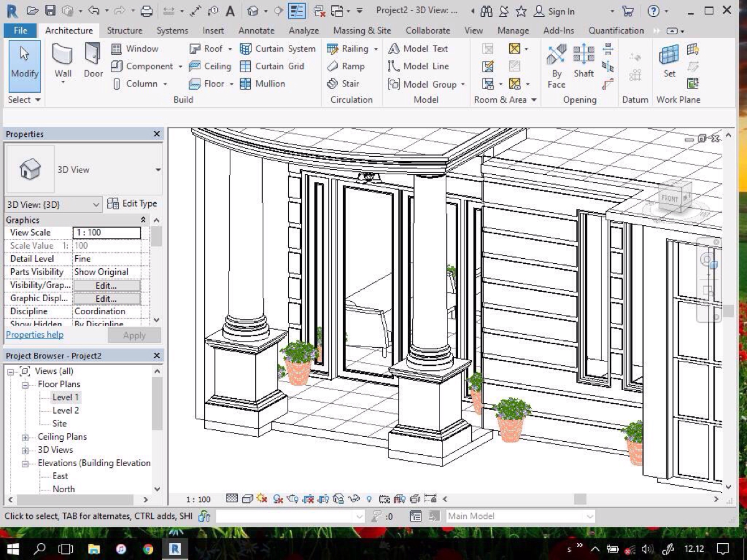Click the Apply button in Properties

(x=134, y=335)
